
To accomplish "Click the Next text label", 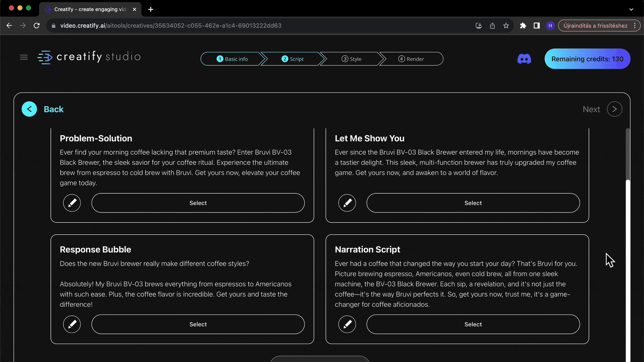I will (x=591, y=109).
